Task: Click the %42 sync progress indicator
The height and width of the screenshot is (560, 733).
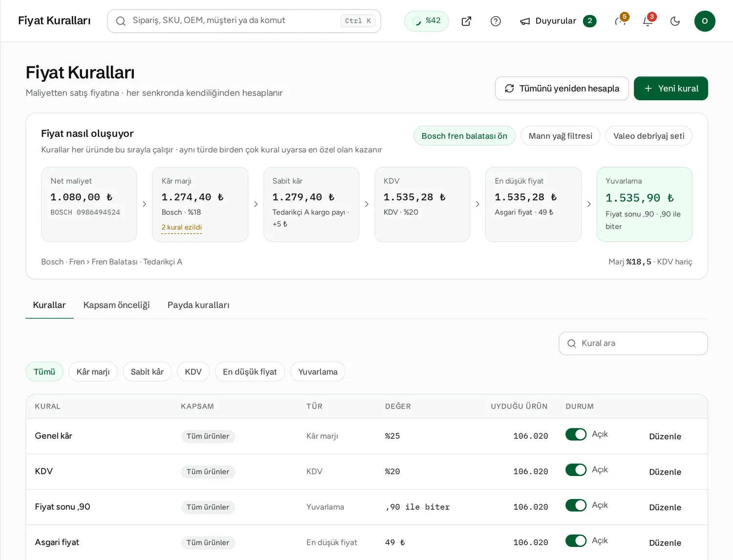Action: pos(427,21)
